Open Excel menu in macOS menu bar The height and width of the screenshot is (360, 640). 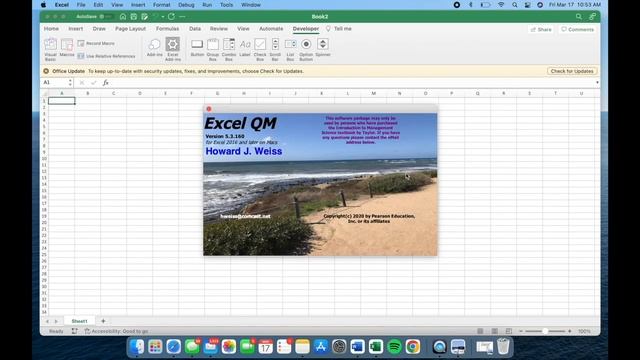pos(62,5)
